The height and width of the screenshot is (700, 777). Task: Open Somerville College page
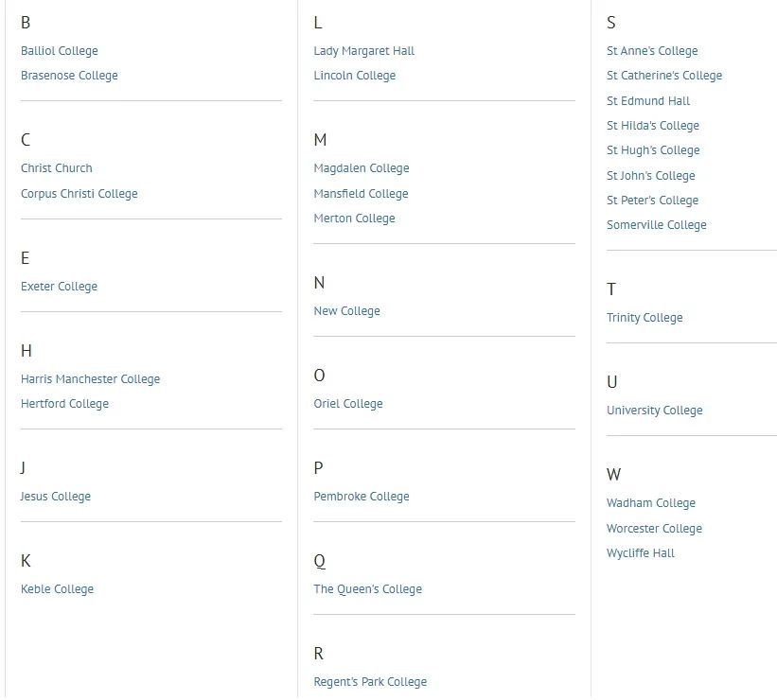tap(656, 225)
